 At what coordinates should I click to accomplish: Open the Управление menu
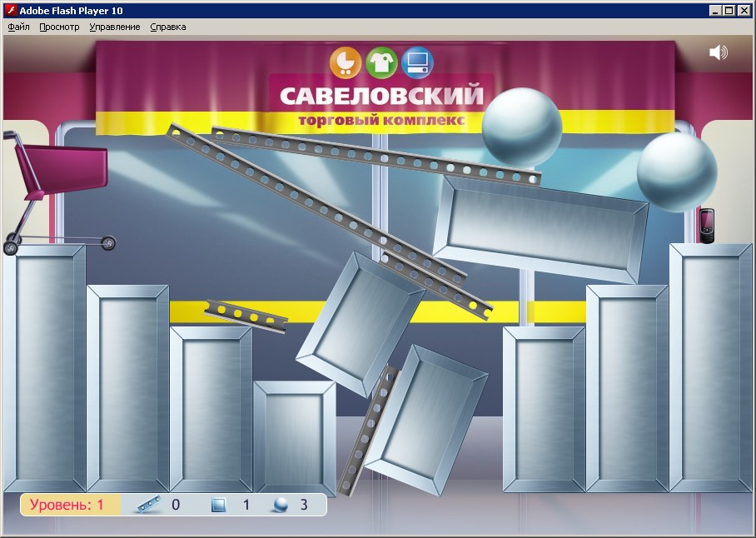tap(115, 27)
